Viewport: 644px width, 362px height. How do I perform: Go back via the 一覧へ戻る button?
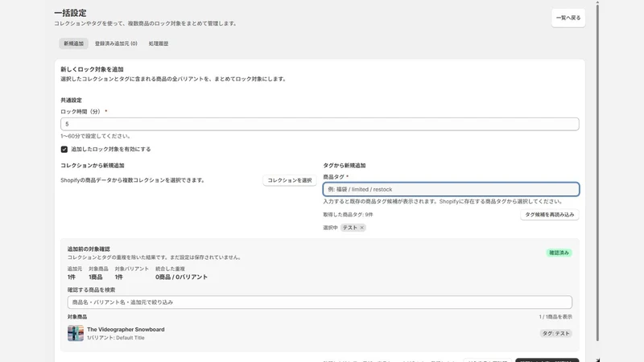coord(568,18)
